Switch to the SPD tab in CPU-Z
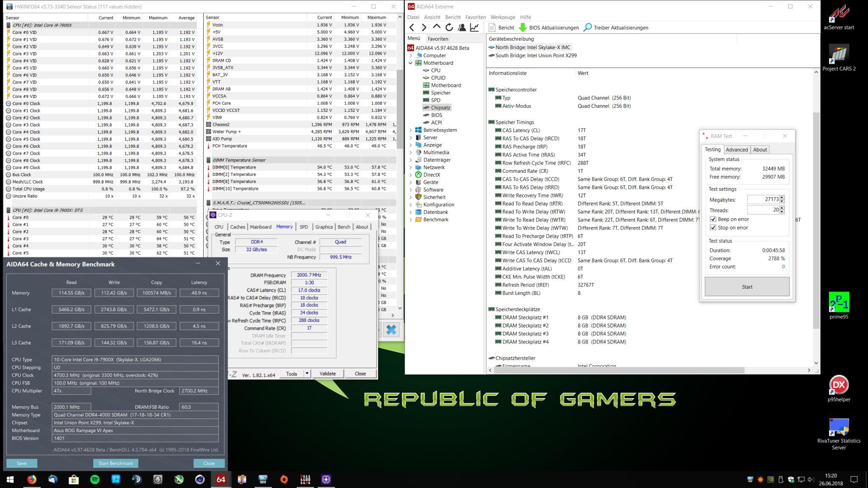 [303, 227]
